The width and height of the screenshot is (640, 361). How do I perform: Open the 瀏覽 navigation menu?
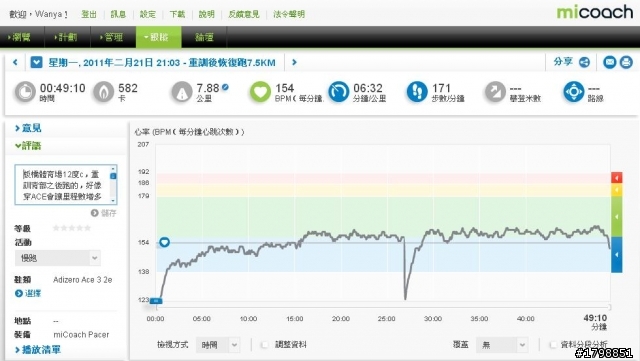coord(19,37)
